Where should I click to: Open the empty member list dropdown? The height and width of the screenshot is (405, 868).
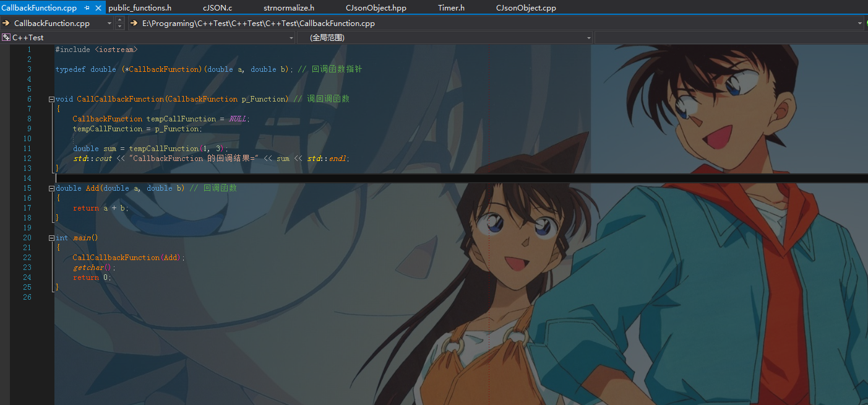click(x=730, y=38)
